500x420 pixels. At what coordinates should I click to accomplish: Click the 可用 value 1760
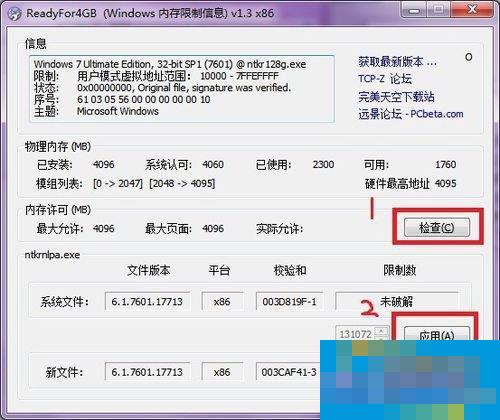click(x=446, y=164)
